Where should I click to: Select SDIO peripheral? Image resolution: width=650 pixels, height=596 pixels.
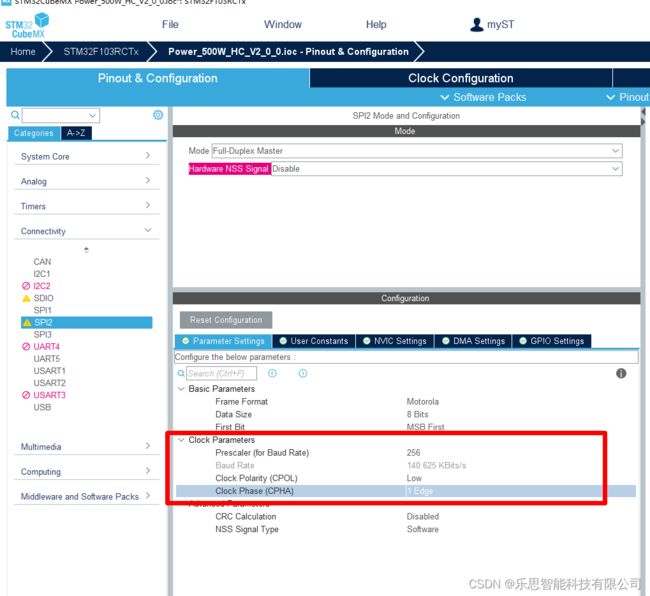[x=44, y=298]
